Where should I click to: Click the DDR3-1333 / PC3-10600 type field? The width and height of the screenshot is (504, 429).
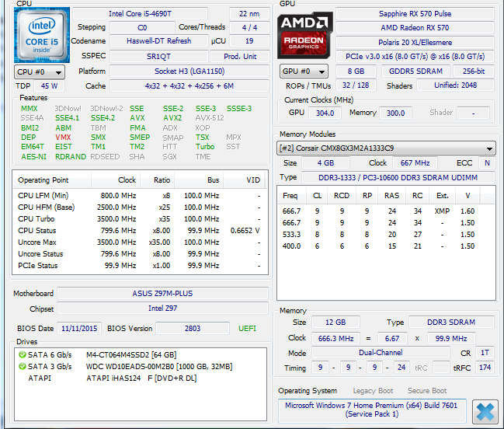click(398, 177)
